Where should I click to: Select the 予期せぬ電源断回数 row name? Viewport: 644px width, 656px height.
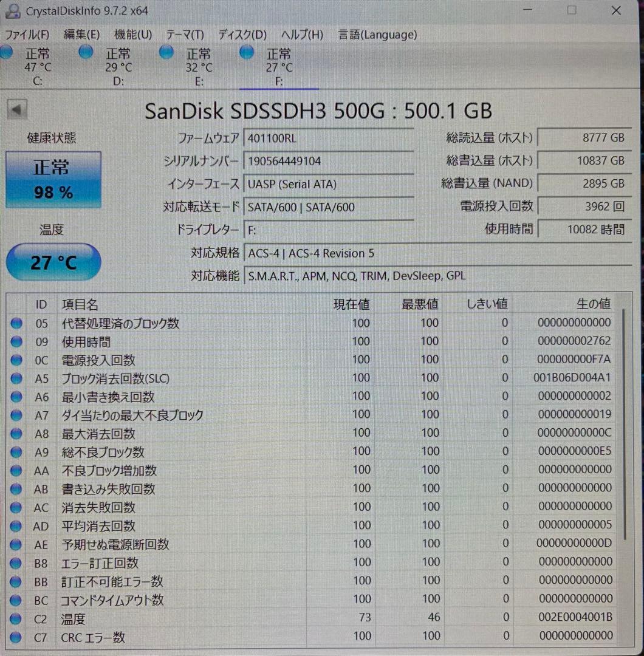point(115,544)
